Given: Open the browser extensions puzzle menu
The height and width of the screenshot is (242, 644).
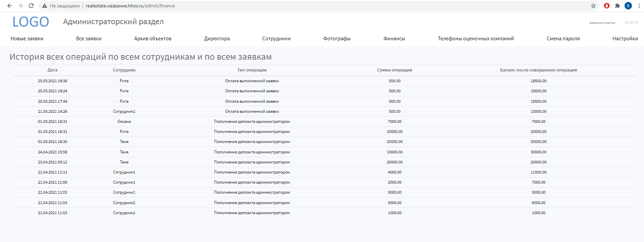Looking at the screenshot, I should tap(618, 6).
